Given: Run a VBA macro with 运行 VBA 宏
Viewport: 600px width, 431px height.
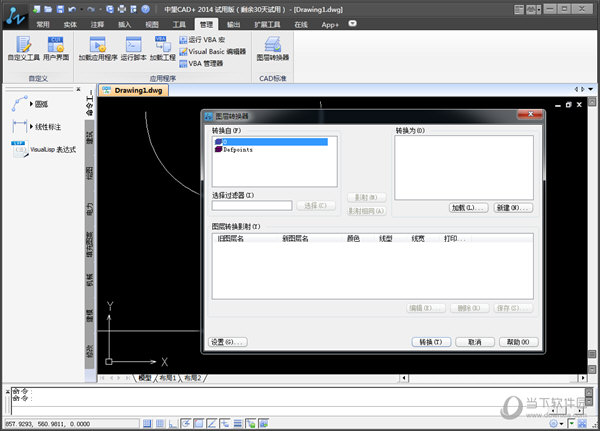Looking at the screenshot, I should pos(202,40).
